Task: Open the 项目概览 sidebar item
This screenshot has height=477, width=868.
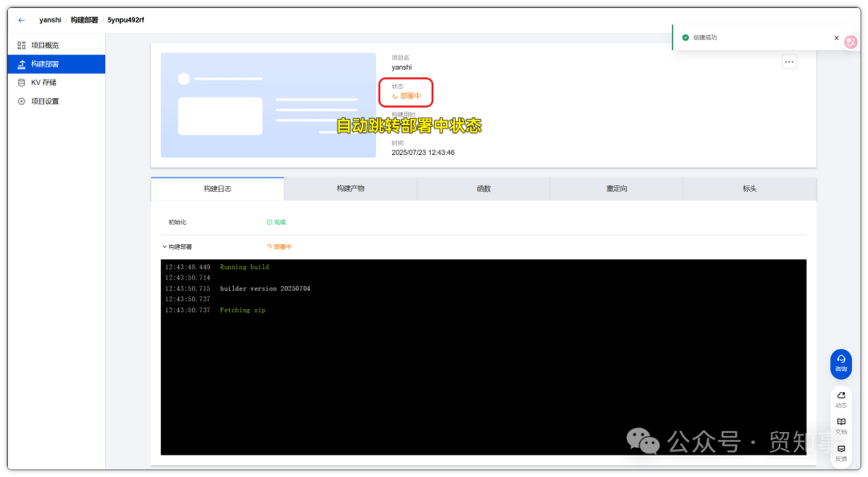Action: coord(56,46)
